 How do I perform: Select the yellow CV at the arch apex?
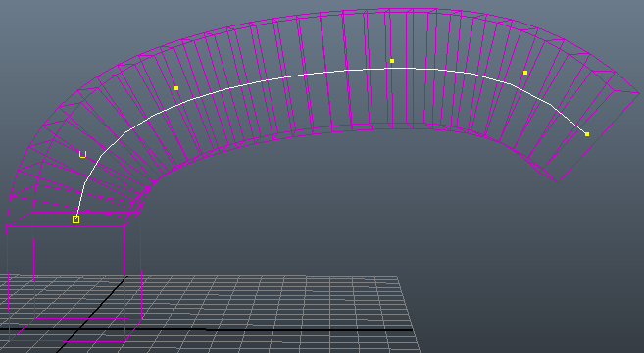392,61
